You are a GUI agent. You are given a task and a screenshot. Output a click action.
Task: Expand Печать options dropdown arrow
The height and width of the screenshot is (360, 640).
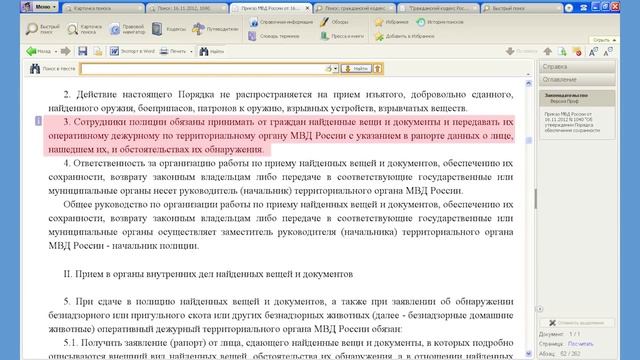tap(191, 52)
